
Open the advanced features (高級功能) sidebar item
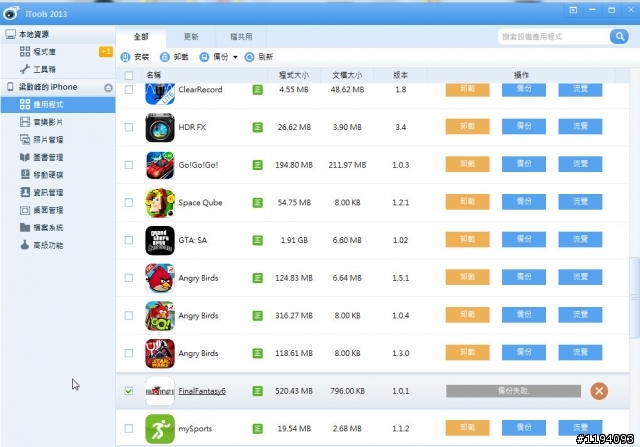58,245
